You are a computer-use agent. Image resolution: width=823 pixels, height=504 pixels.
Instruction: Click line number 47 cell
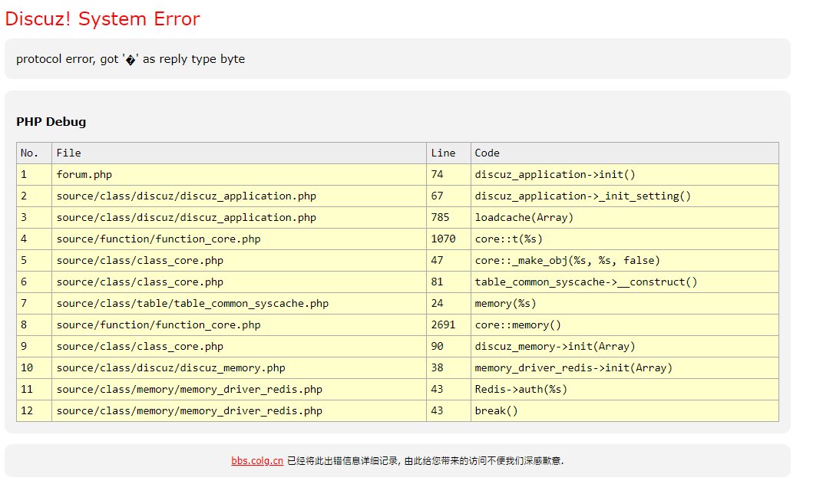448,261
